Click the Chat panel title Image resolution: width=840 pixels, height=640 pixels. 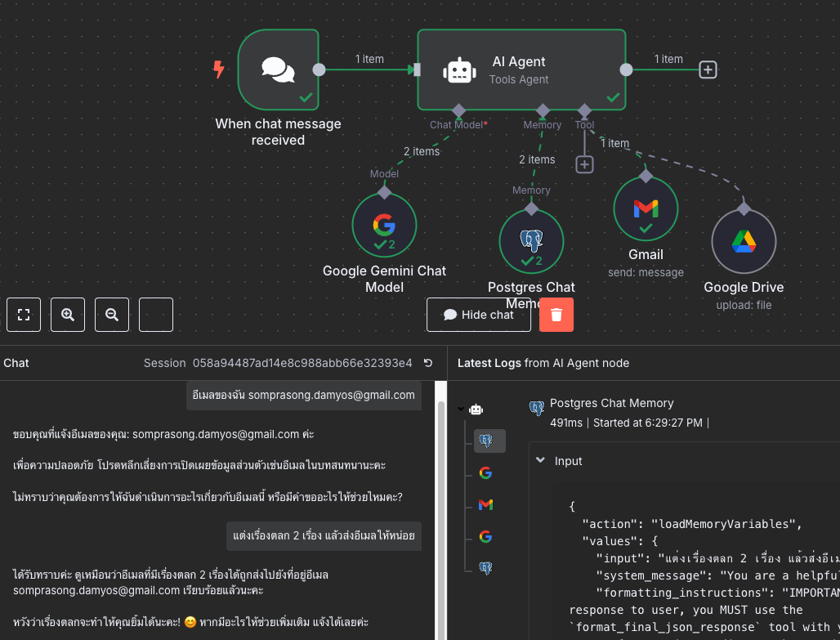coord(16,363)
